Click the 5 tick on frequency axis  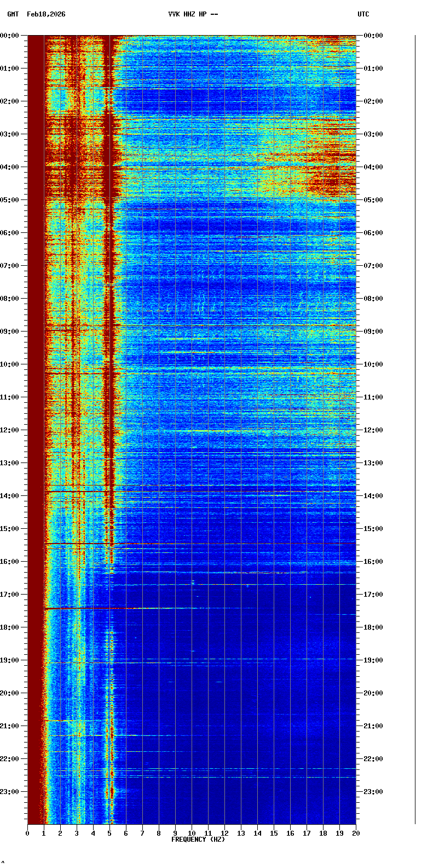(109, 833)
